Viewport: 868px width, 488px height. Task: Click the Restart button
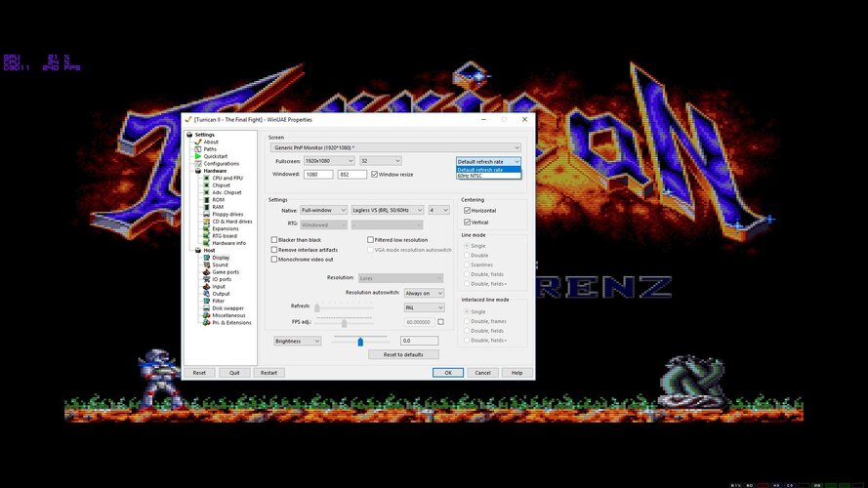(x=269, y=373)
